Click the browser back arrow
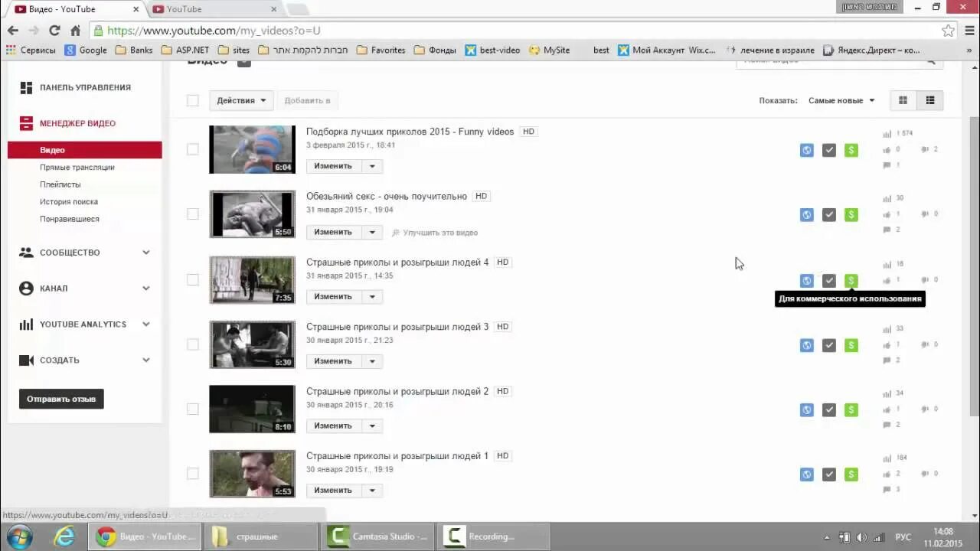Image resolution: width=980 pixels, height=551 pixels. pyautogui.click(x=13, y=31)
